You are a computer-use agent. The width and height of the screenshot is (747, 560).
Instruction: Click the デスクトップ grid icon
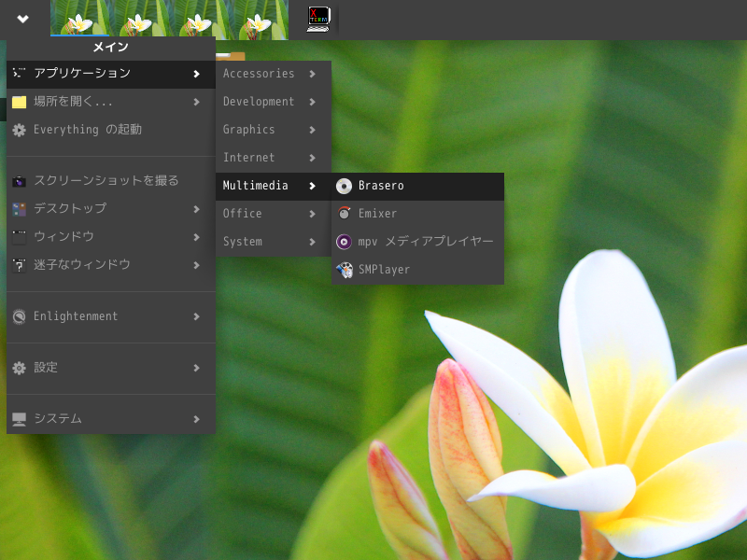pyautogui.click(x=19, y=209)
